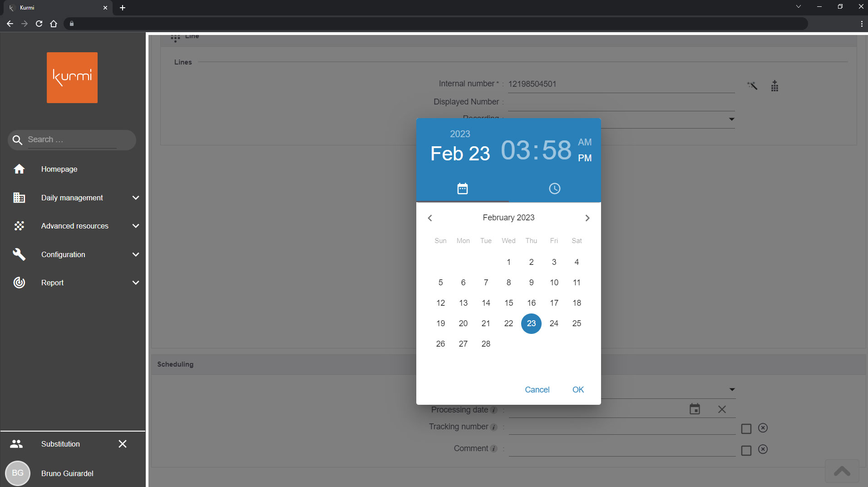Click the scroll-to-top arrow button

[x=842, y=471]
